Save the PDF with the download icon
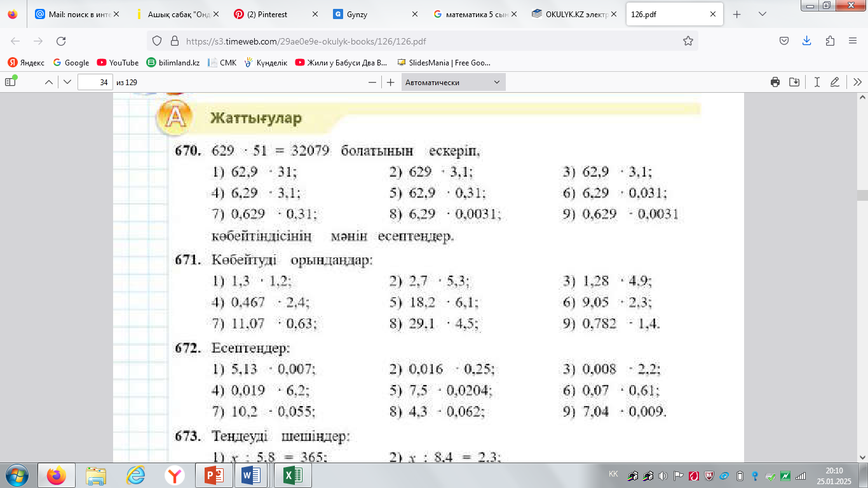Screen dimensions: 868x488 794,82
